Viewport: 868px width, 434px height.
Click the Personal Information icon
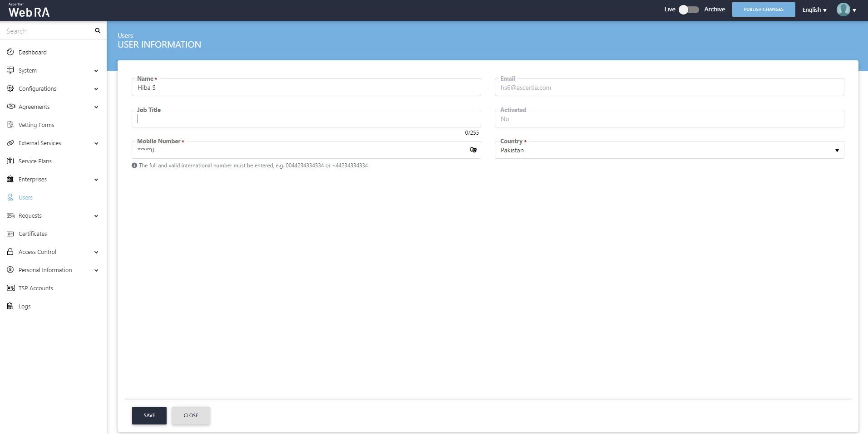[10, 270]
